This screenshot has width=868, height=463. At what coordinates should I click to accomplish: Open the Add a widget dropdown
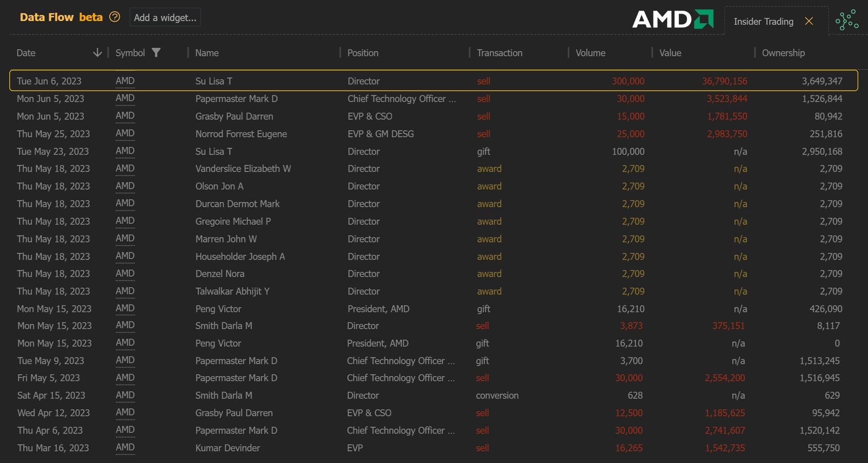tap(165, 18)
